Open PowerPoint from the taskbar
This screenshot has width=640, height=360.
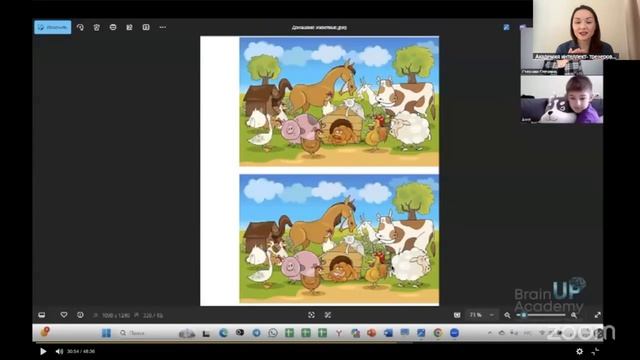[x=371, y=333]
